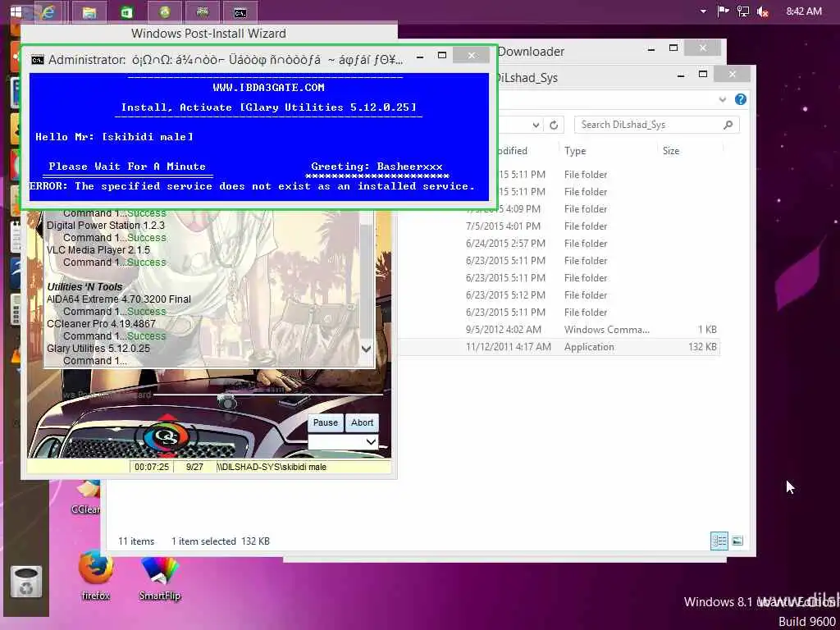This screenshot has height=630, width=840.
Task: Switch Explorer to large icons view
Action: pos(737,541)
